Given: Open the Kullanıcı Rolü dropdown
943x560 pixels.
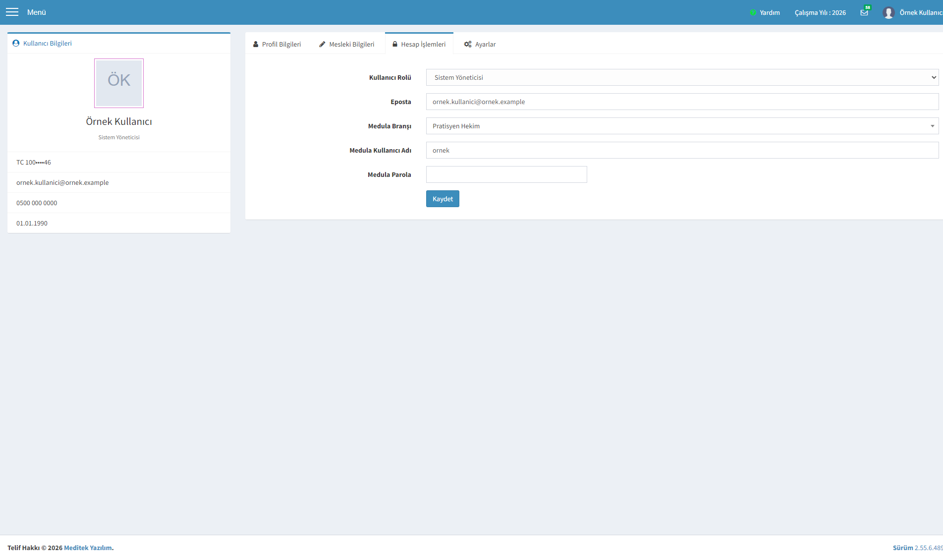Looking at the screenshot, I should click(682, 77).
